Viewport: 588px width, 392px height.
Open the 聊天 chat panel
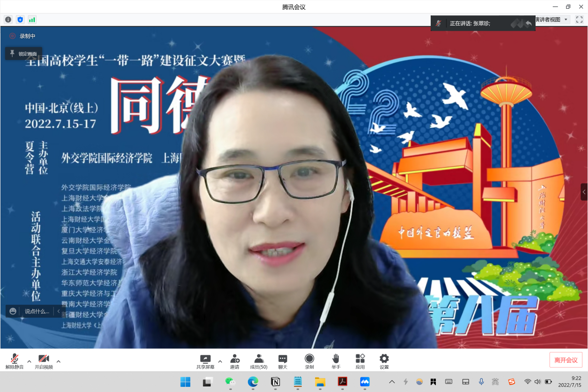(283, 361)
